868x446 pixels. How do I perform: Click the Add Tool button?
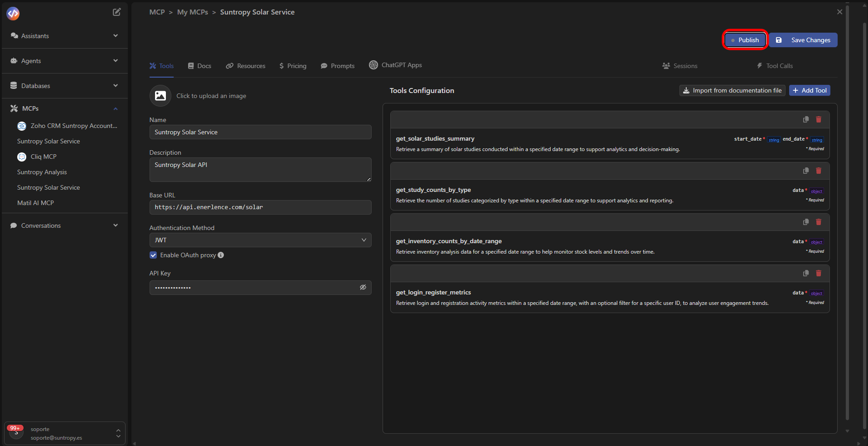point(810,90)
